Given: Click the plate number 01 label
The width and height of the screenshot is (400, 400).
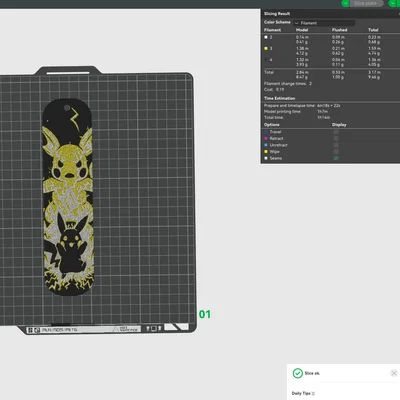Looking at the screenshot, I should [x=205, y=314].
